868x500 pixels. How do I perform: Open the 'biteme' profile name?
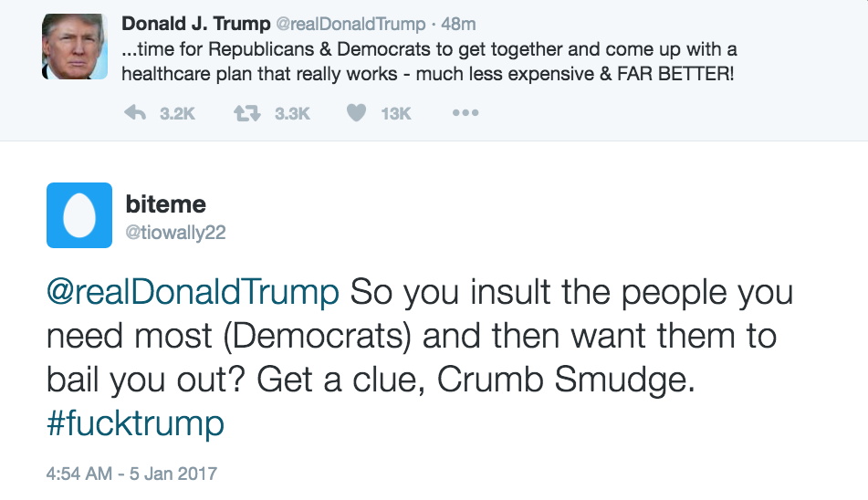pos(165,204)
